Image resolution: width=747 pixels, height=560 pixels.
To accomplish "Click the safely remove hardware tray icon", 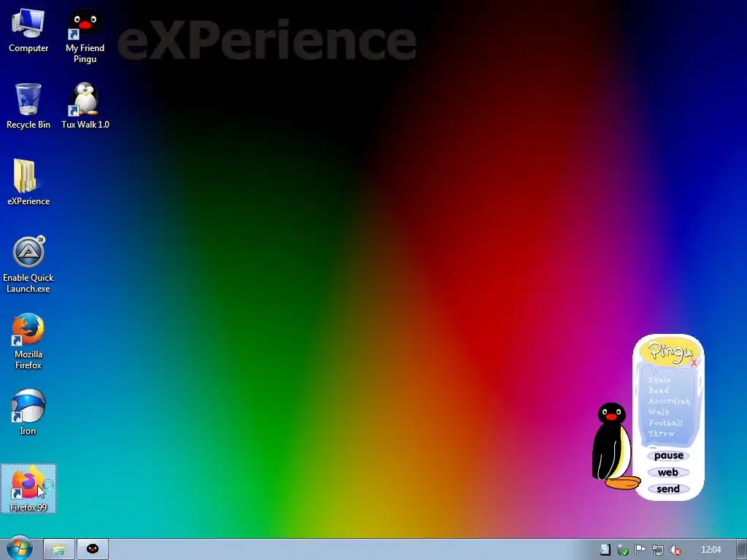I will [623, 550].
